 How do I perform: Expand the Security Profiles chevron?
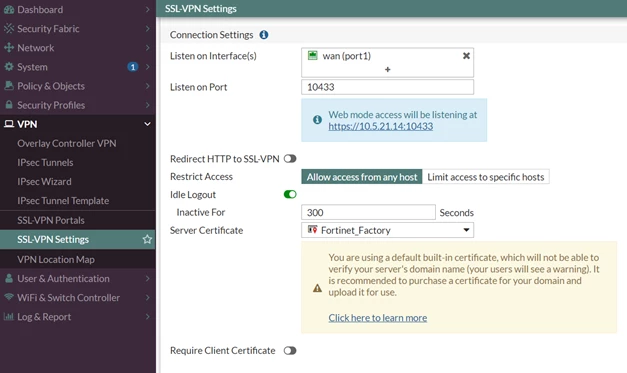tap(148, 105)
